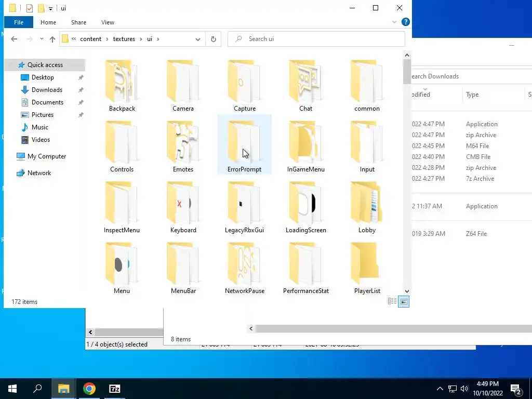Open the recent locations dropdown arrow
The image size is (532, 399).
(x=42, y=38)
